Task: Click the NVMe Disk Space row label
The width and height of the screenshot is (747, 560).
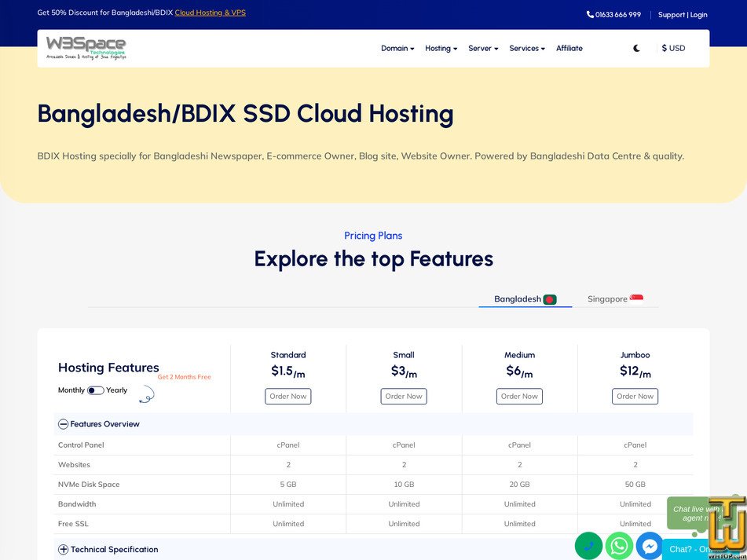Action: (89, 485)
